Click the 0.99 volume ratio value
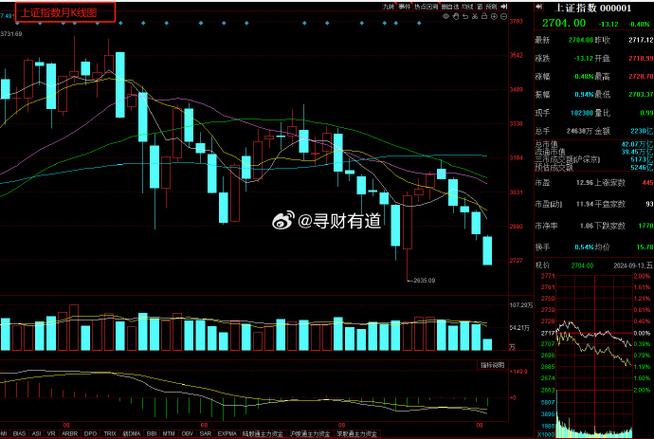 tap(646, 113)
